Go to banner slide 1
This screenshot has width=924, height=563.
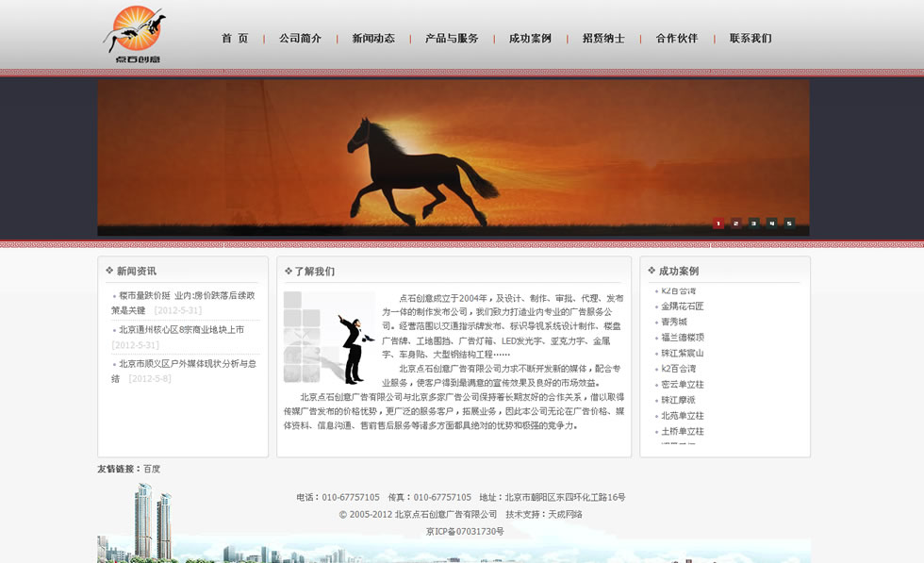(718, 224)
